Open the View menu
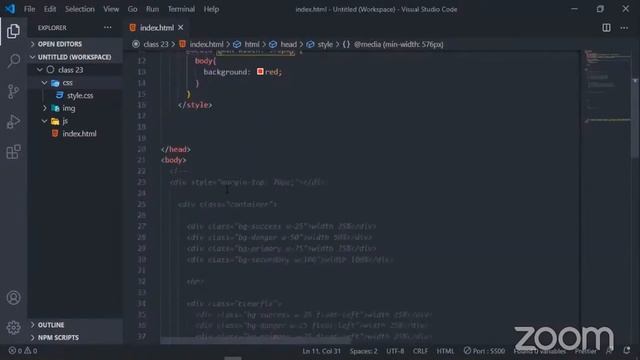Image resolution: width=640 pixels, height=360 pixels. pyautogui.click(x=111, y=9)
